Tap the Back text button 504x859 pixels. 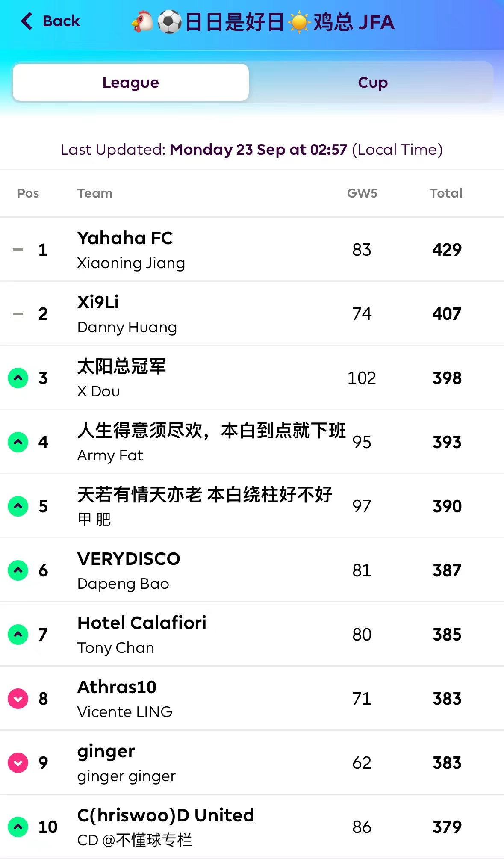[61, 21]
